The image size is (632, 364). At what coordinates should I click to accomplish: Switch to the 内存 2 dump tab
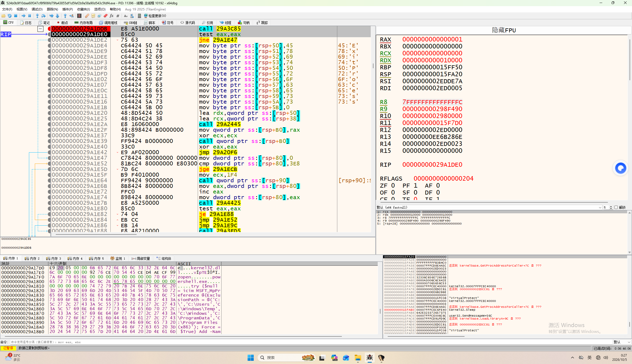(32, 259)
